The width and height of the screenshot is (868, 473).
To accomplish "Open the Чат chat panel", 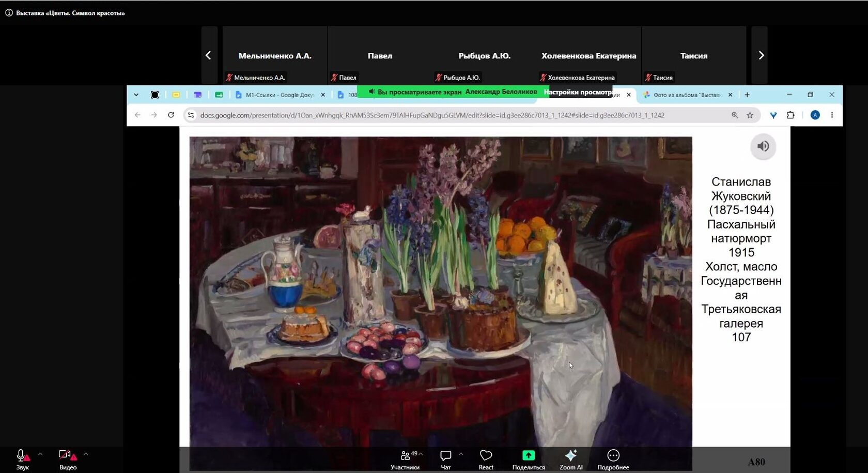I will [x=445, y=459].
